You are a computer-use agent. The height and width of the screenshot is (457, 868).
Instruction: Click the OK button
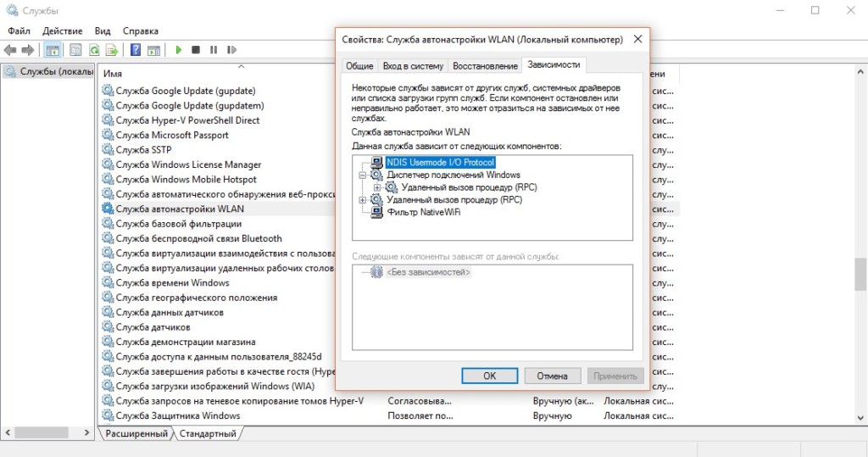point(489,376)
